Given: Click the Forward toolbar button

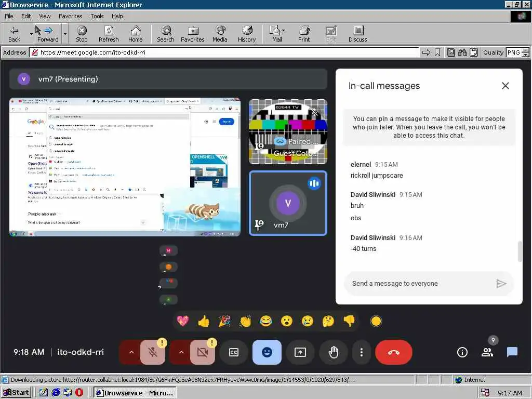Looking at the screenshot, I should [x=48, y=34].
